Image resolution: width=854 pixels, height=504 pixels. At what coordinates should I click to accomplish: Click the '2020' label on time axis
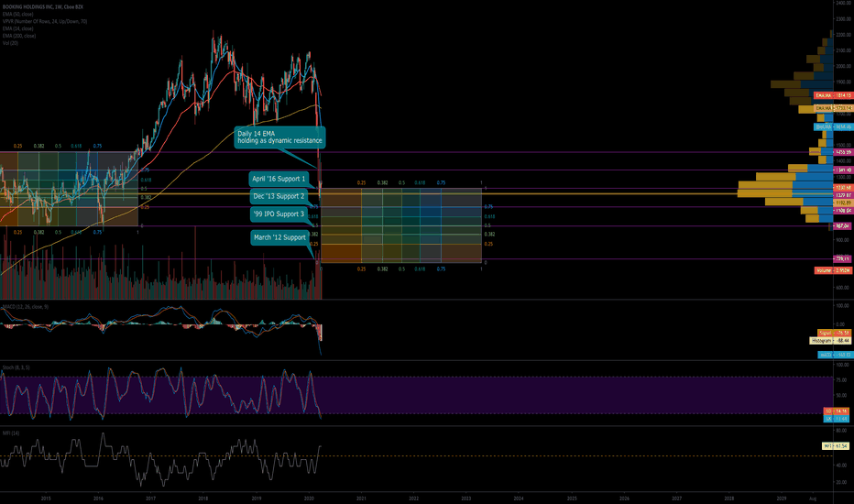[x=309, y=498]
